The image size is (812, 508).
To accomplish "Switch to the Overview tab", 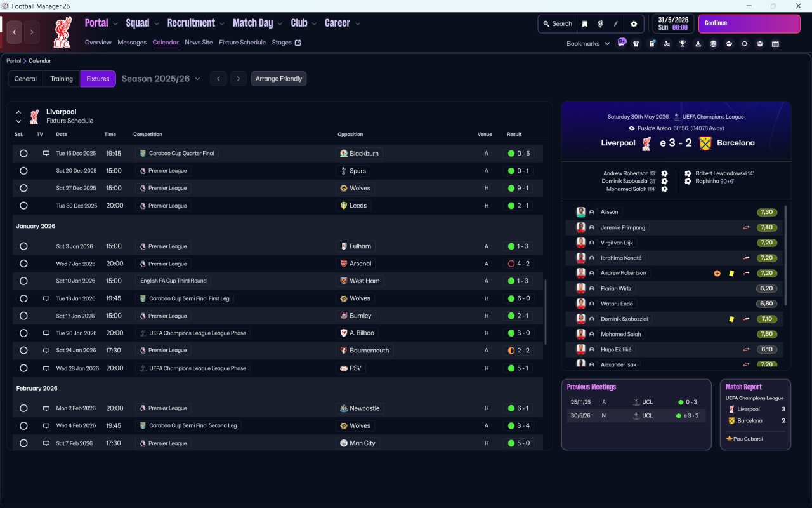I will [98, 43].
